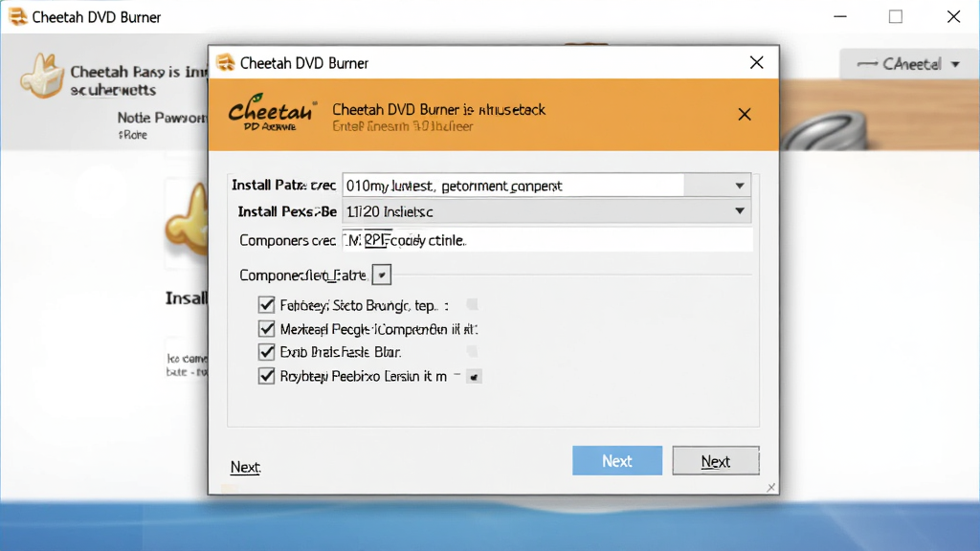
Task: Click the Install Path text field
Action: (513, 186)
